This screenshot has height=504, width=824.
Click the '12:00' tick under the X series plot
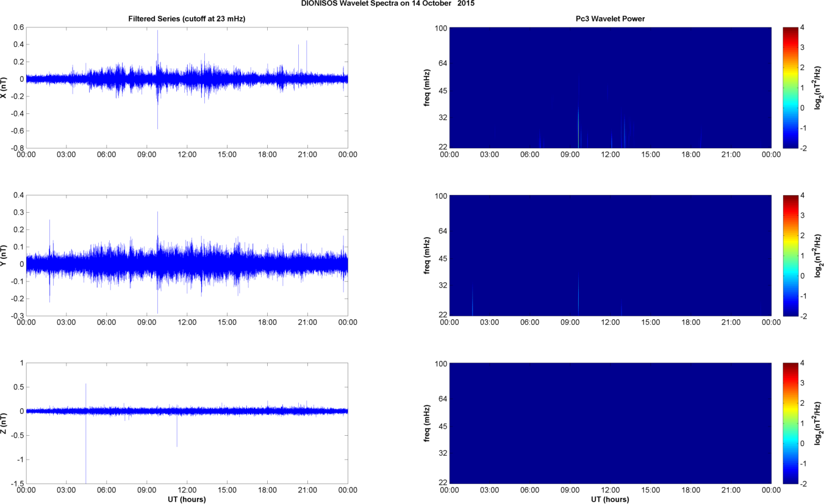point(187,155)
